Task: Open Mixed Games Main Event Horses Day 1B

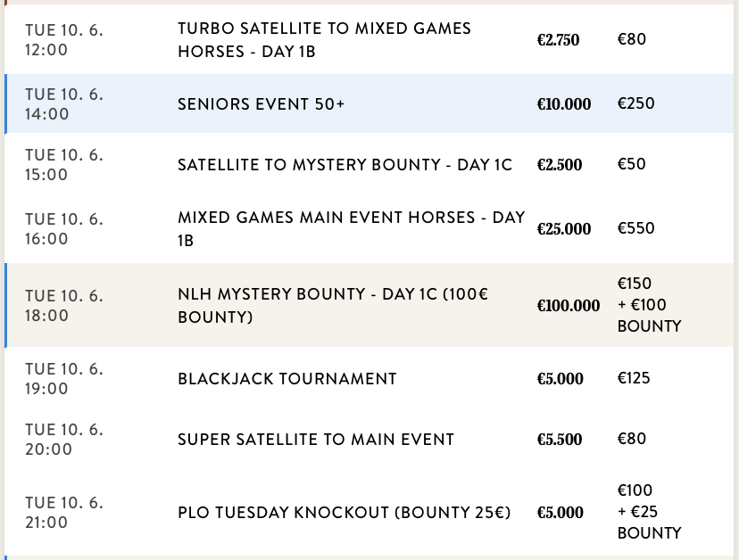Action: [x=351, y=228]
